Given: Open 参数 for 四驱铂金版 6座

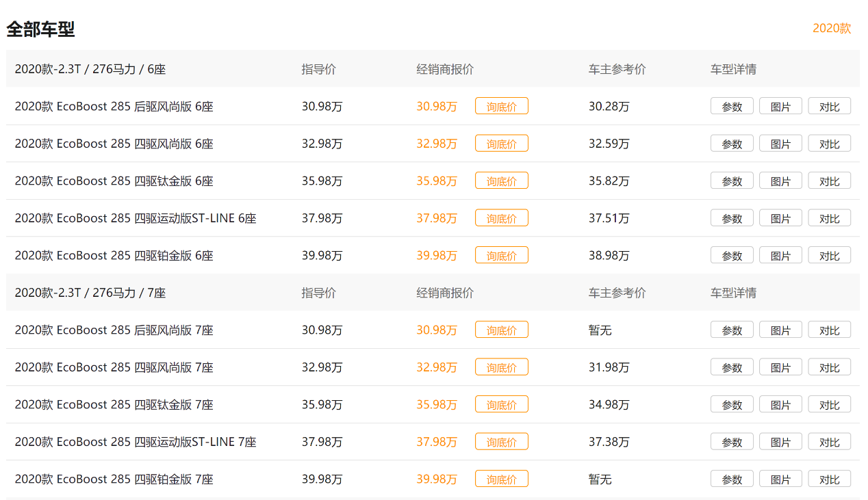Looking at the screenshot, I should pyautogui.click(x=732, y=255).
